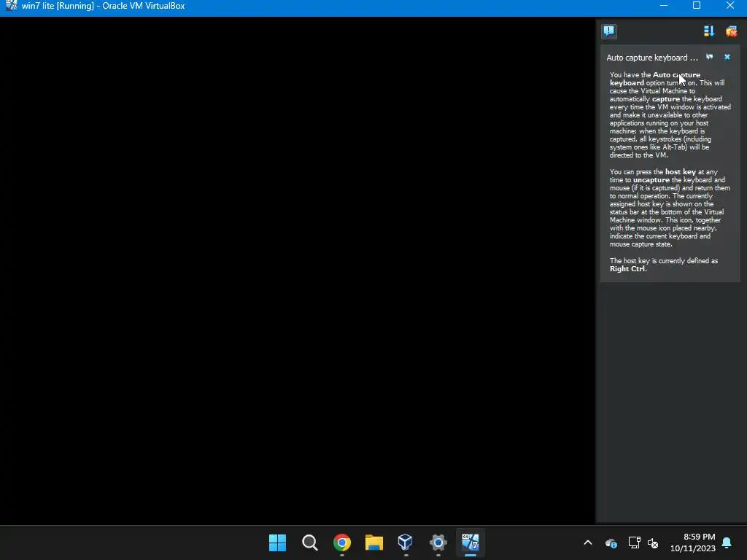Viewport: 747px width, 560px height.
Task: Click inside the black VM display
Action: (x=298, y=271)
